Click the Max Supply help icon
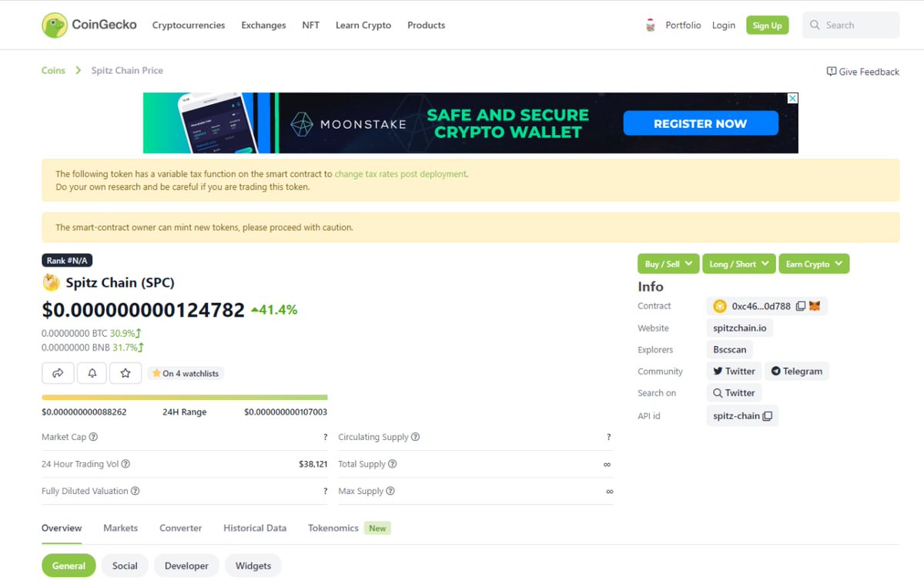The height and width of the screenshot is (588, 924). [x=390, y=491]
